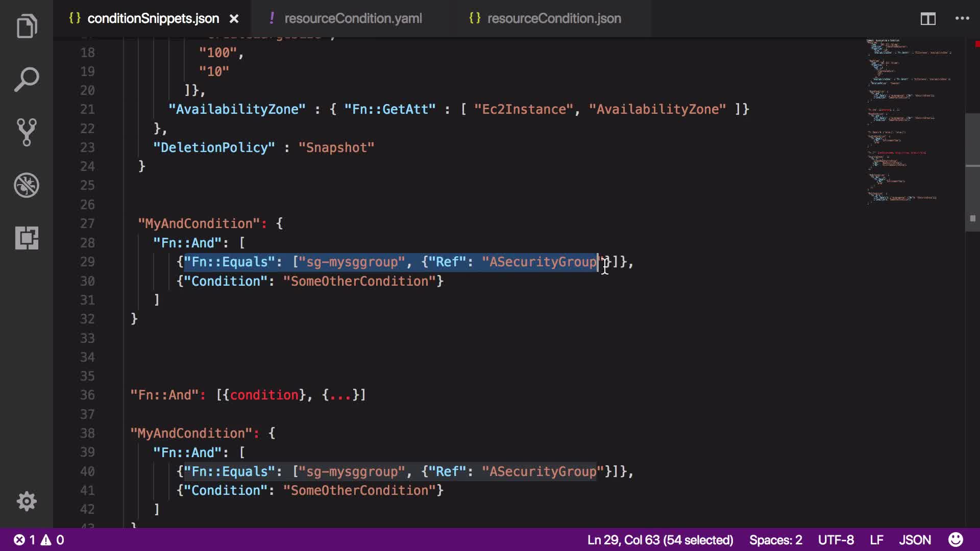Select file encoding UTF-8 in the status bar
The width and height of the screenshot is (980, 551).
tap(836, 540)
